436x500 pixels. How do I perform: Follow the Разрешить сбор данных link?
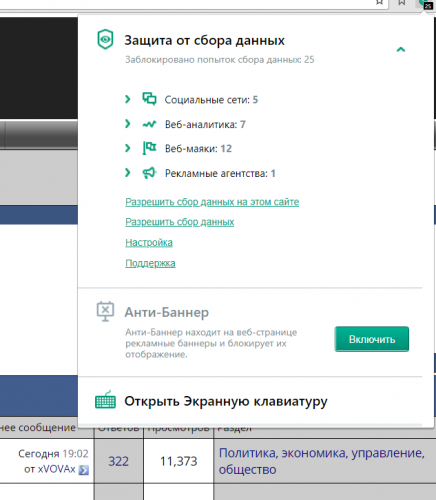tap(180, 222)
